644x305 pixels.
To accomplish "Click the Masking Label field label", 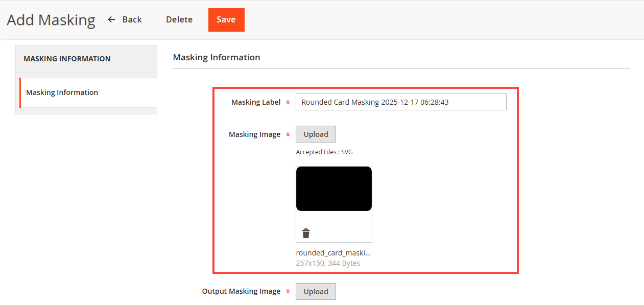I will click(x=256, y=102).
